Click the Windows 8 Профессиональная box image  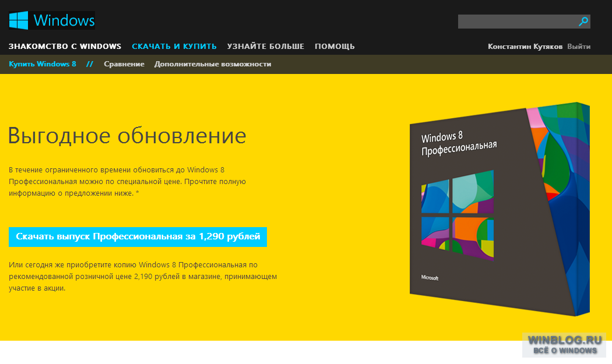(x=500, y=208)
